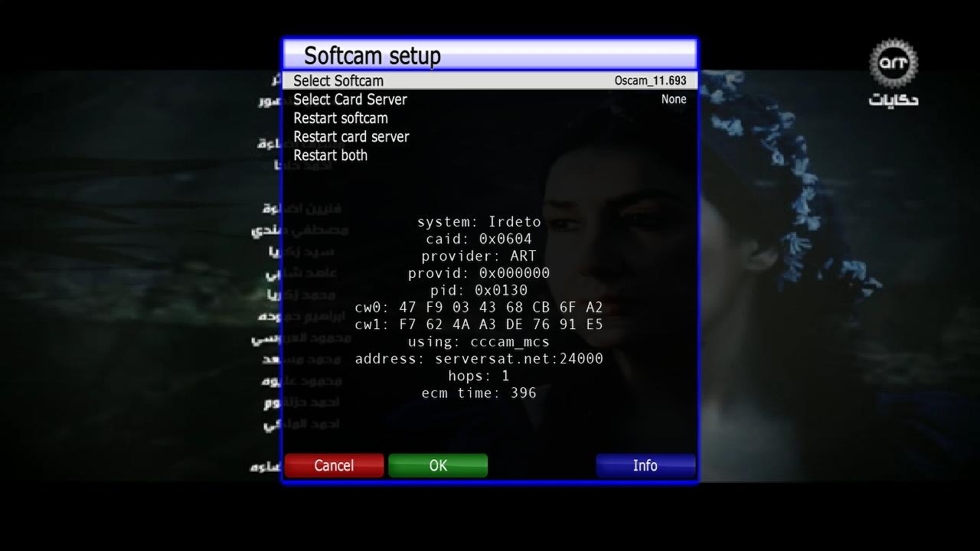Image resolution: width=980 pixels, height=551 pixels.
Task: Change the None card server value
Action: (x=674, y=99)
